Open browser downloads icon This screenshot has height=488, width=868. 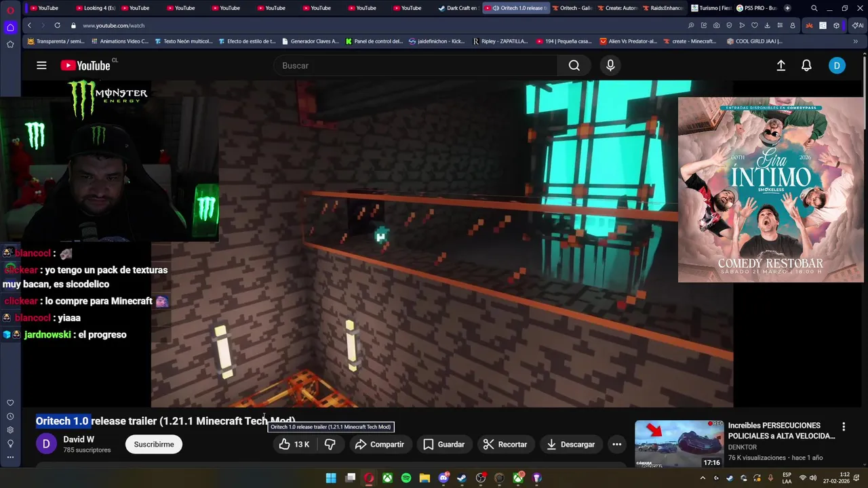coord(767,25)
